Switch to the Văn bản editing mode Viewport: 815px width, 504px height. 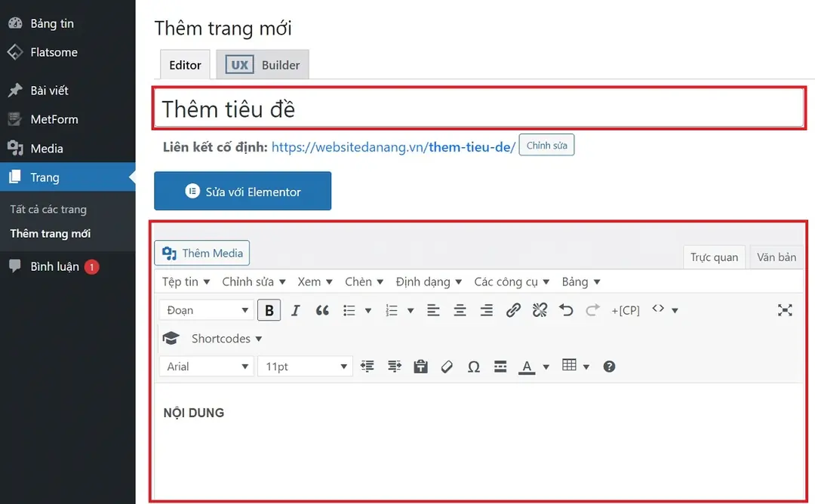pyautogui.click(x=776, y=257)
